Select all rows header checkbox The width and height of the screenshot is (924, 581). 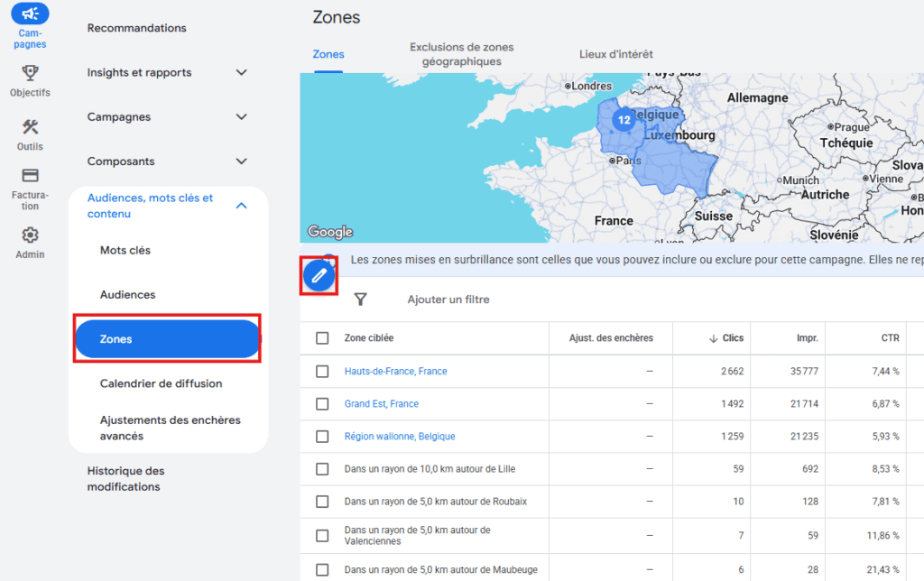(x=322, y=338)
